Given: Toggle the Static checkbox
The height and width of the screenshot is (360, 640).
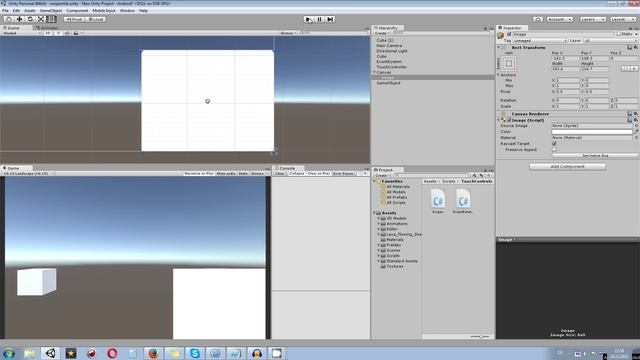Looking at the screenshot, I should pyautogui.click(x=618, y=34).
